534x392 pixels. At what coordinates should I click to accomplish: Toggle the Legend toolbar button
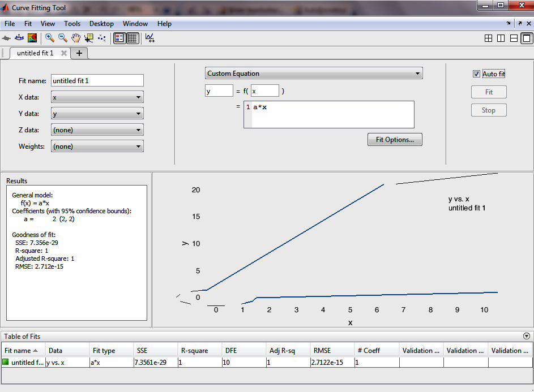[x=119, y=38]
